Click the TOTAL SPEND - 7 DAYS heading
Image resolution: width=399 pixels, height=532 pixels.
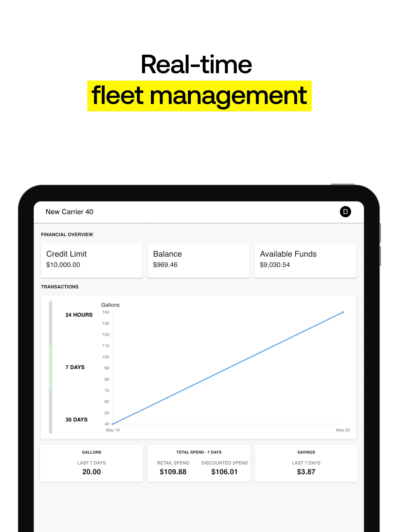(x=199, y=452)
